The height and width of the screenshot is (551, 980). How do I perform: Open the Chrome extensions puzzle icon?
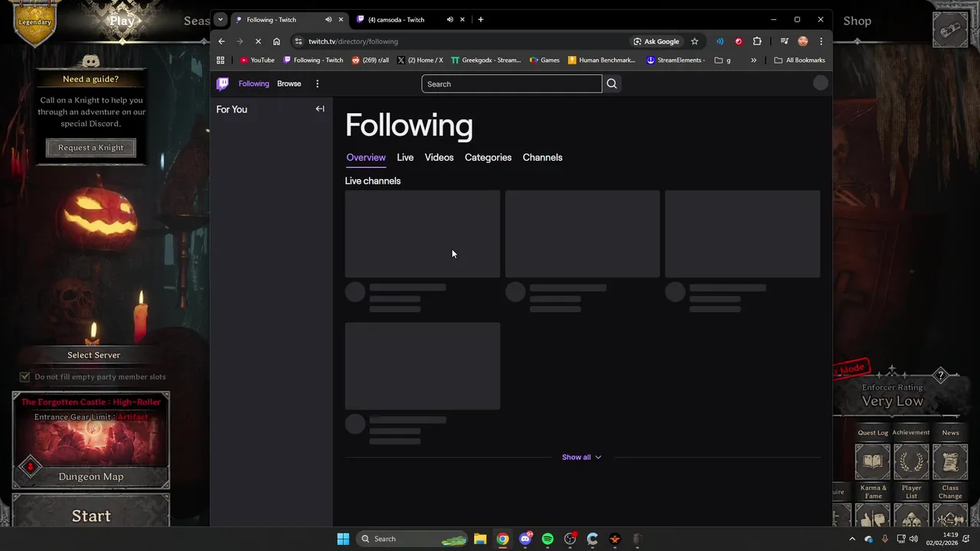pos(757,41)
